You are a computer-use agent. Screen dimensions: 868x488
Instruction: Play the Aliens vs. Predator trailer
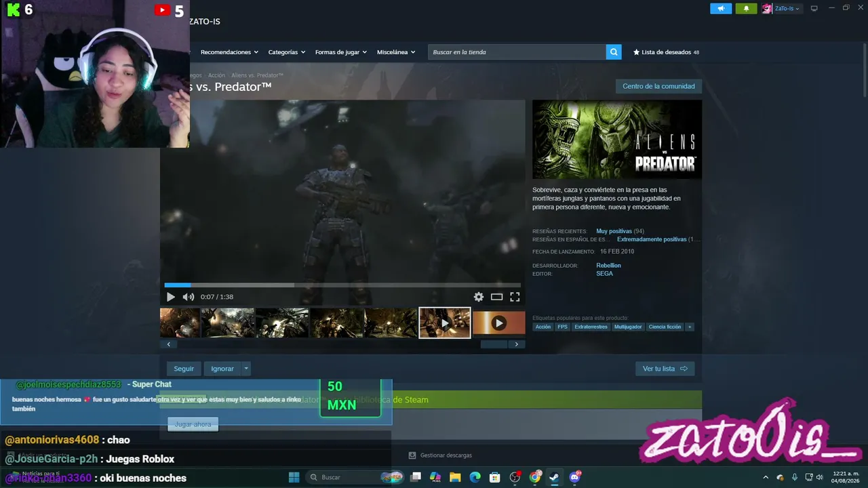pyautogui.click(x=170, y=297)
